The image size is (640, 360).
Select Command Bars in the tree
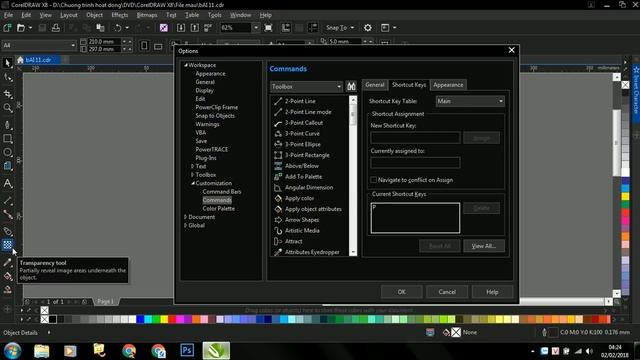[222, 191]
